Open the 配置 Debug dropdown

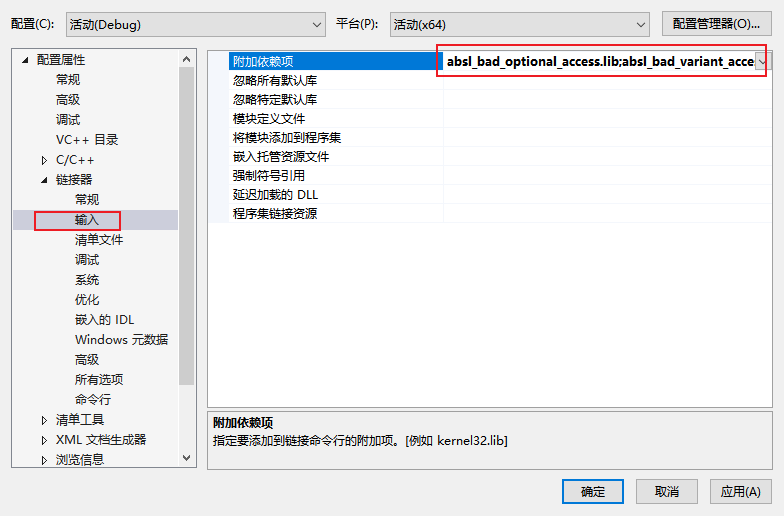tap(196, 24)
